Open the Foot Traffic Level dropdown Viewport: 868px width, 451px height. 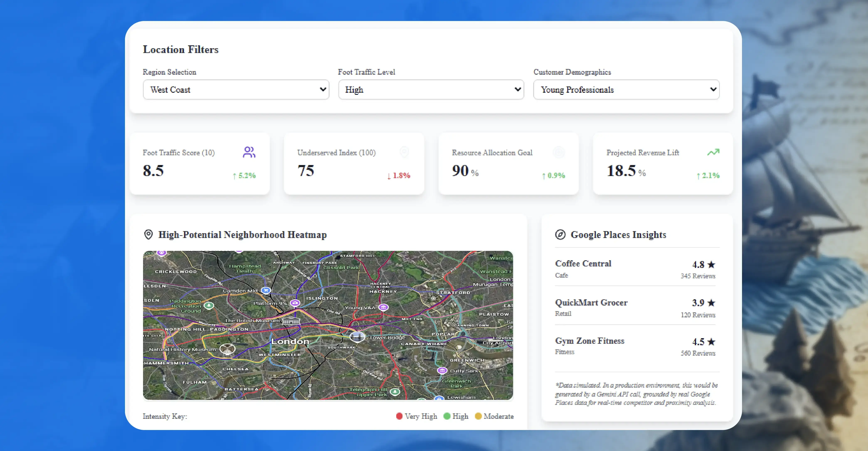click(x=431, y=90)
